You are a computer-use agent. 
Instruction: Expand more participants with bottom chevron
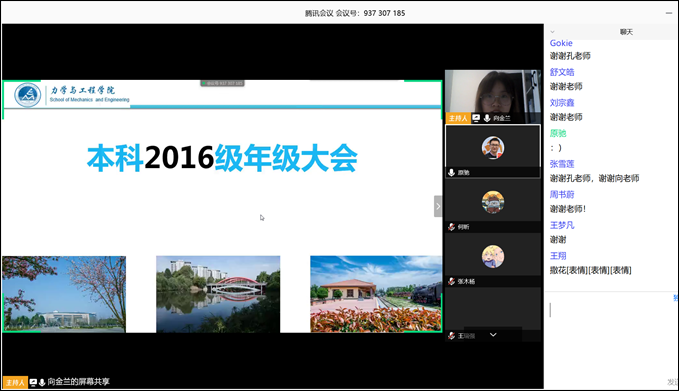click(493, 335)
